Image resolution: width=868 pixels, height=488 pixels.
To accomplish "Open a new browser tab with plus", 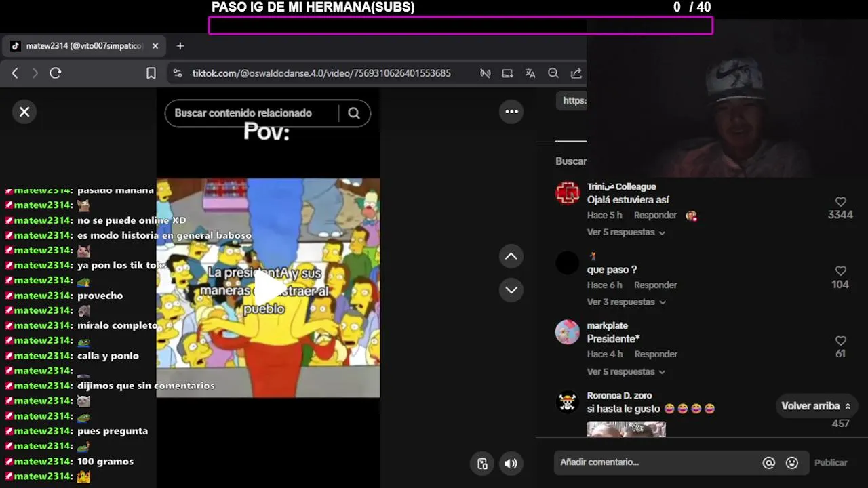I will tap(180, 46).
